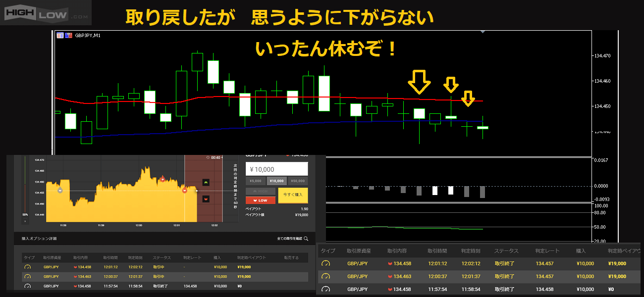Select the ¥5,000 amount preset

pyautogui.click(x=256, y=181)
